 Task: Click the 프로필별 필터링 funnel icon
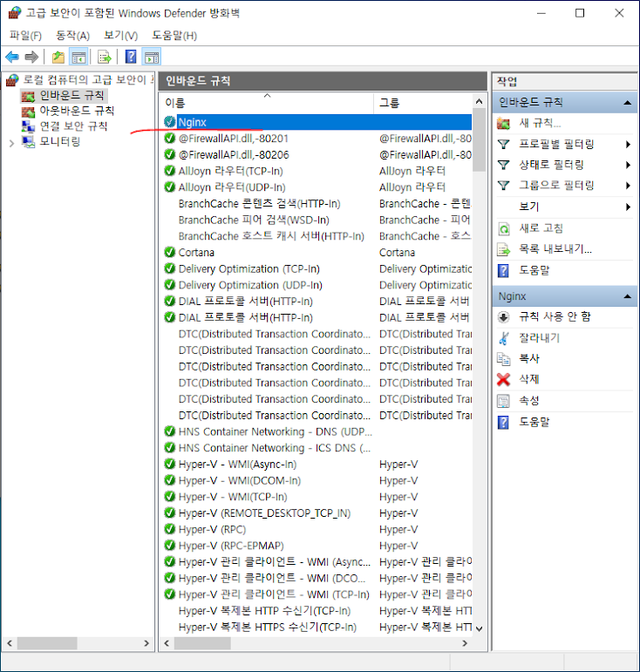504,145
